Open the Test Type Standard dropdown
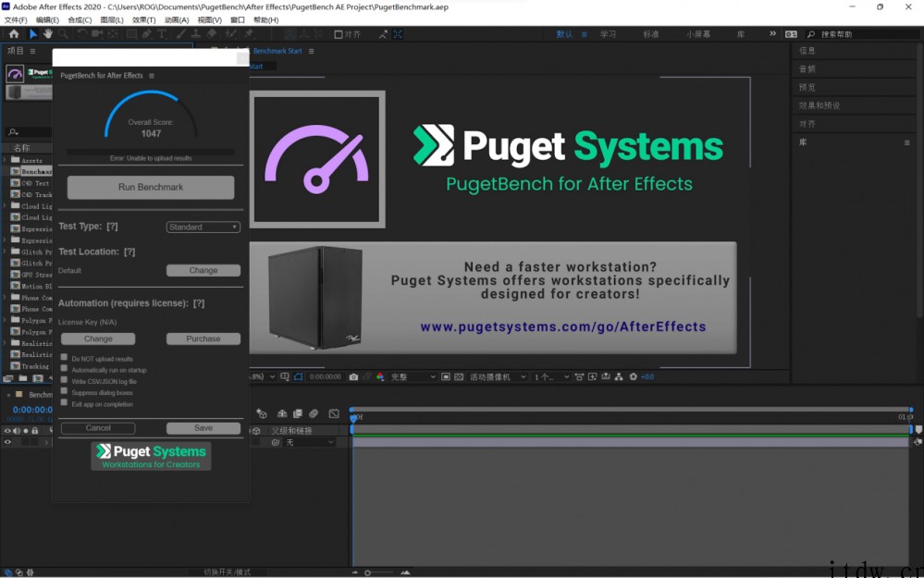The image size is (924, 578). 203,227
